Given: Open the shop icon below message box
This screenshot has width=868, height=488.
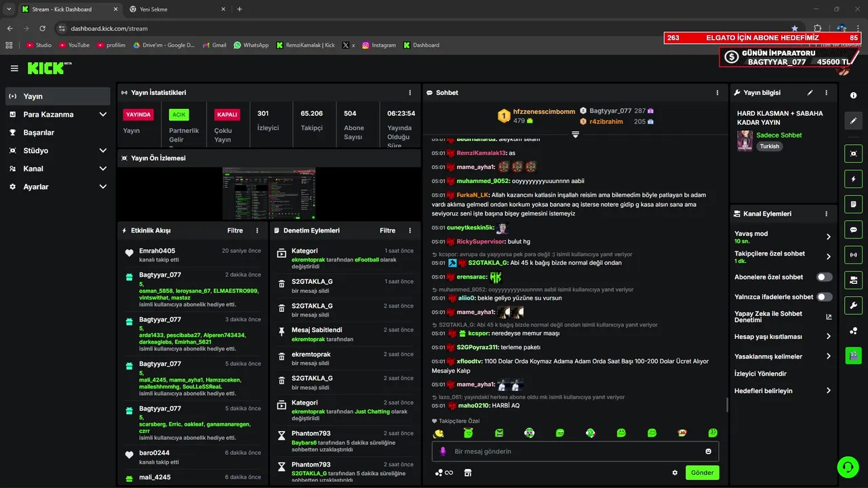Looking at the screenshot, I should tap(467, 473).
